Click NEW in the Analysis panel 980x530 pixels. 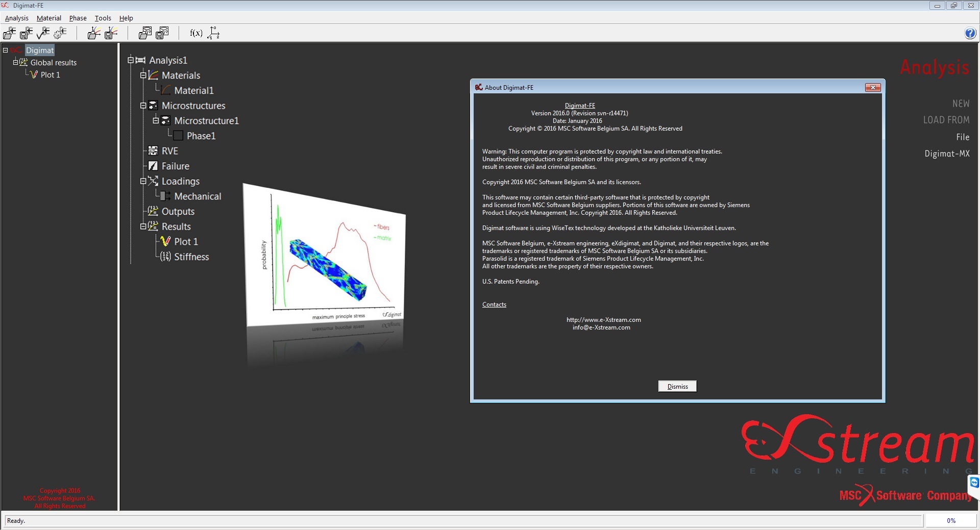coord(961,104)
